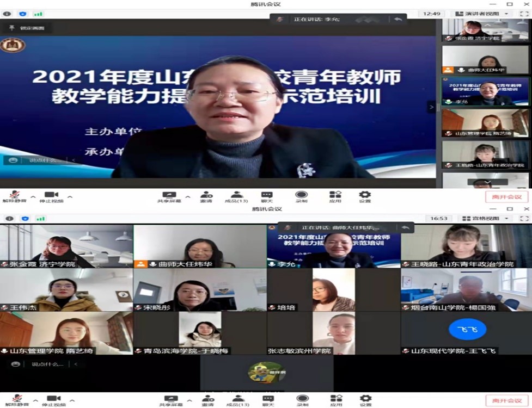
Task: Open Members (13) list in bottom toolbar
Action: (x=237, y=400)
